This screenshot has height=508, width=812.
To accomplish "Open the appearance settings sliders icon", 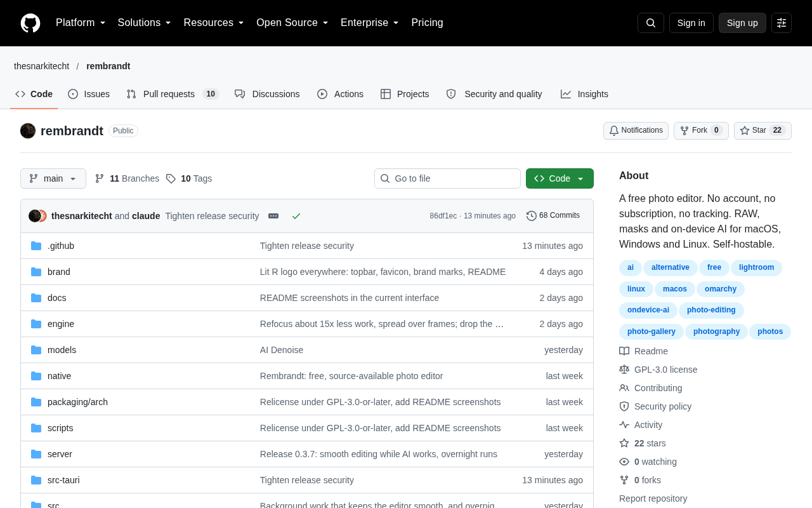I will (782, 23).
